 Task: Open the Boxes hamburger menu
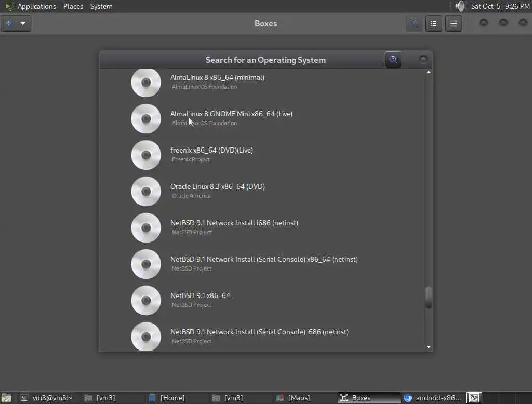point(454,23)
